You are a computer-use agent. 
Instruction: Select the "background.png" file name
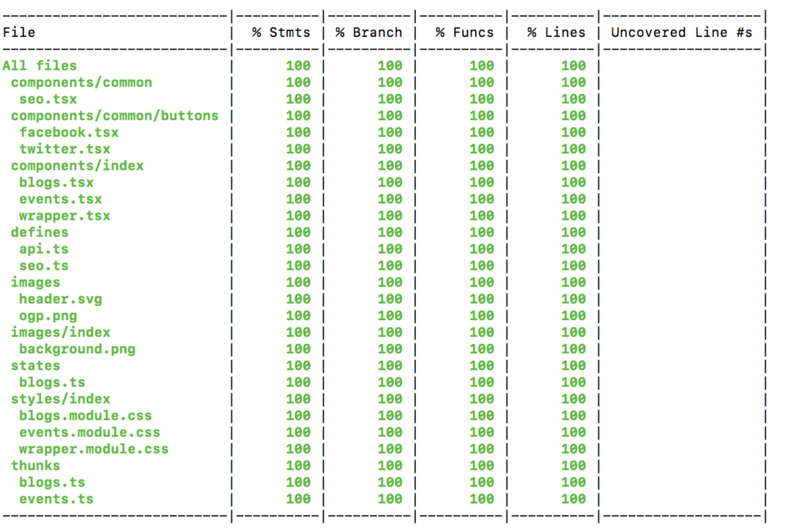point(78,348)
